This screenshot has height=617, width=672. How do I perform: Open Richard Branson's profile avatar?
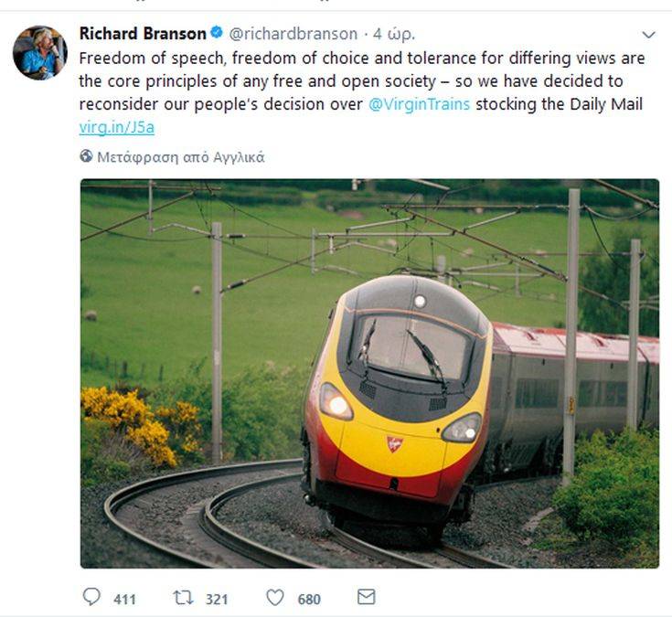pyautogui.click(x=39, y=53)
